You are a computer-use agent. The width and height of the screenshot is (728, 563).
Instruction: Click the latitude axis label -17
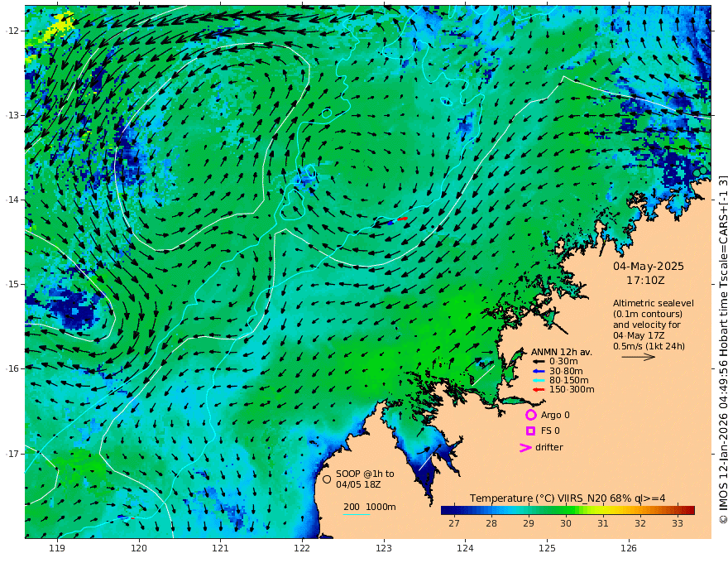[x=12, y=454]
